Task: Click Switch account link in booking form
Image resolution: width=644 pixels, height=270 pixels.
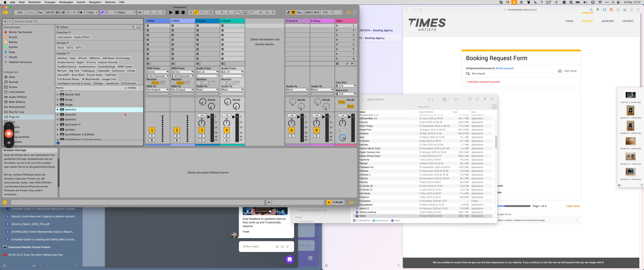Action: pyautogui.click(x=505, y=68)
